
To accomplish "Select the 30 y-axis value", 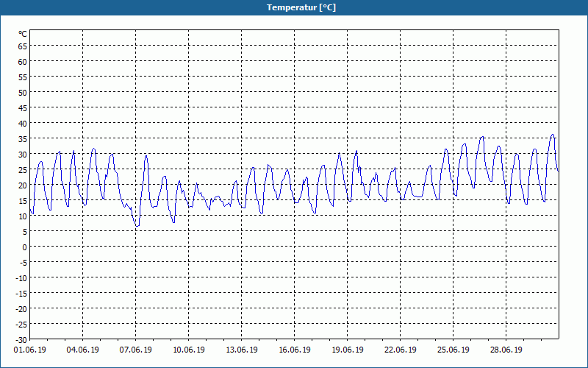I will (23, 155).
